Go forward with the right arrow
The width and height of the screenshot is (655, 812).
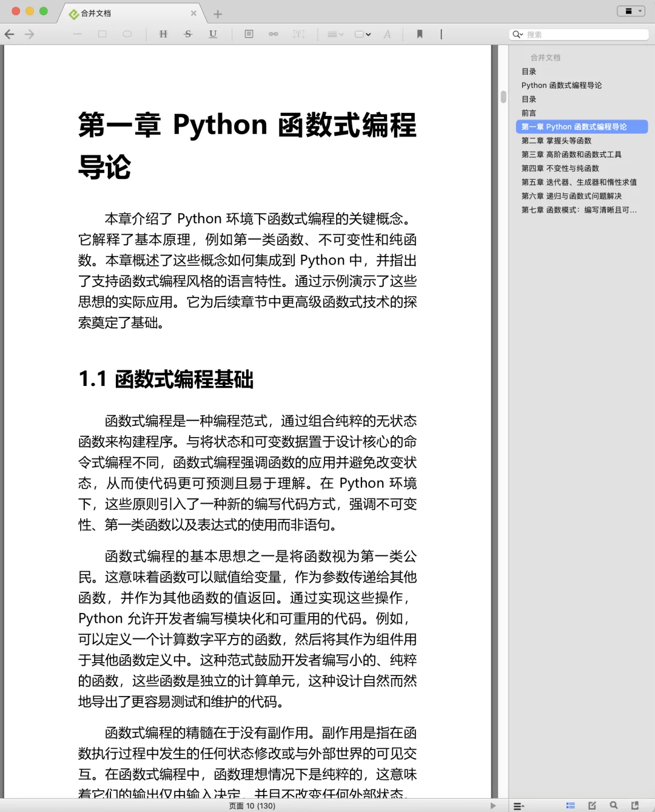[29, 34]
